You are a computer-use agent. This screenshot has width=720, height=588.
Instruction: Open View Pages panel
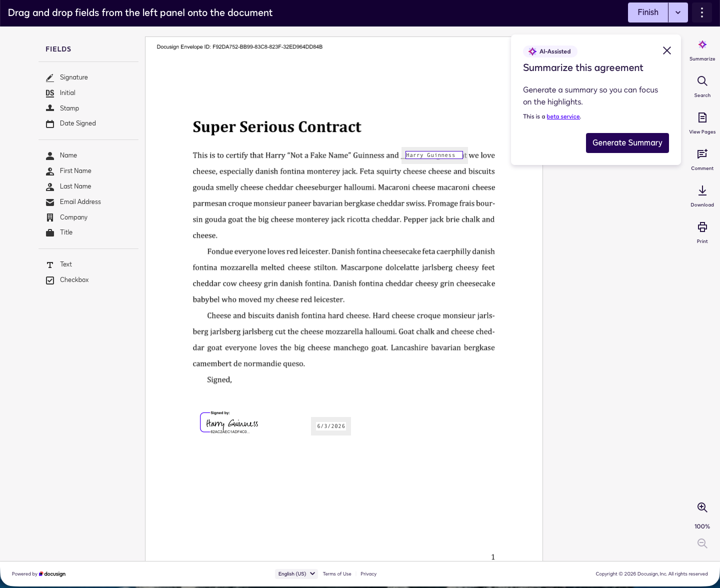pos(702,123)
